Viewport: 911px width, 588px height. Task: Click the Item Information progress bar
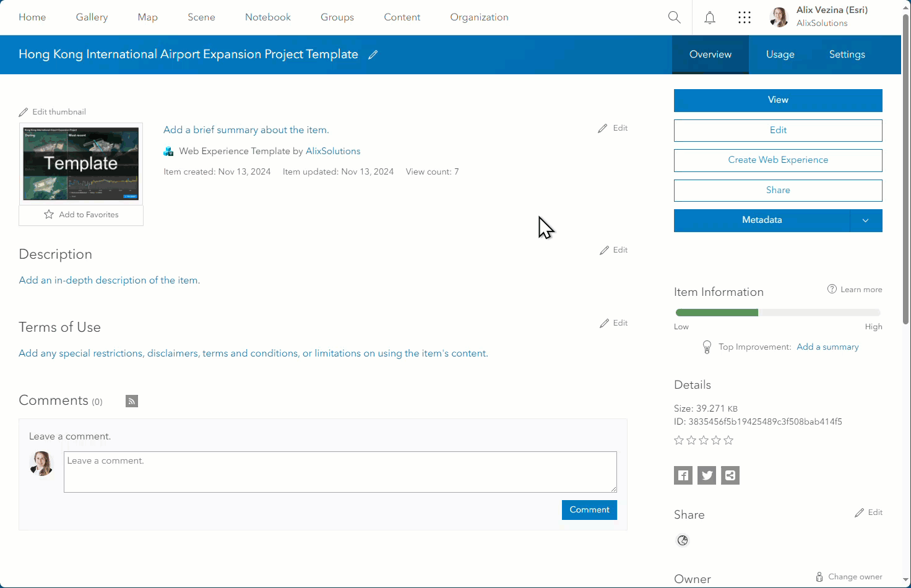(x=778, y=313)
